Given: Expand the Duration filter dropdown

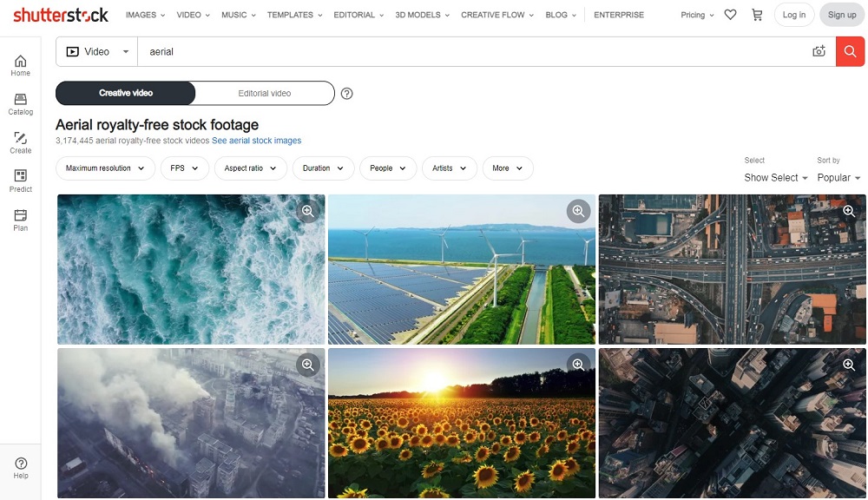Looking at the screenshot, I should click(x=323, y=168).
